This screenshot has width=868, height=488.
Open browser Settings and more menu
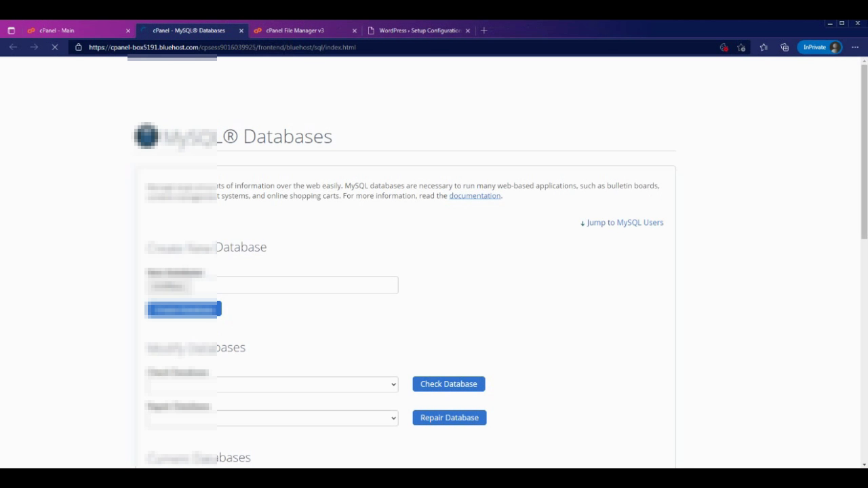pyautogui.click(x=855, y=47)
